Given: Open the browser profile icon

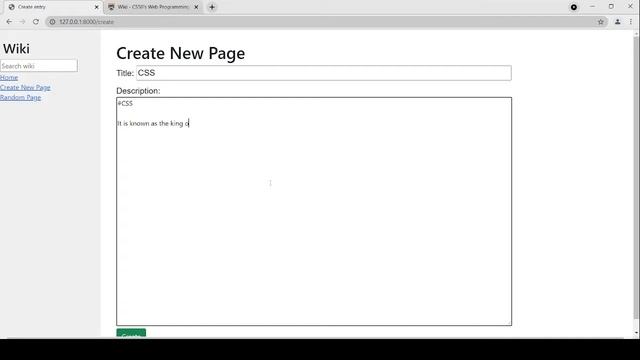Looking at the screenshot, I should coord(617,22).
